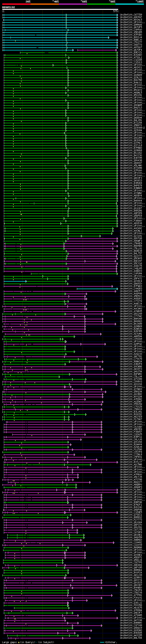This screenshot has width=146, height=644.
Task: Select hit label UniRef100_A6QNL5
Action: pyautogui.click(x=131, y=93)
